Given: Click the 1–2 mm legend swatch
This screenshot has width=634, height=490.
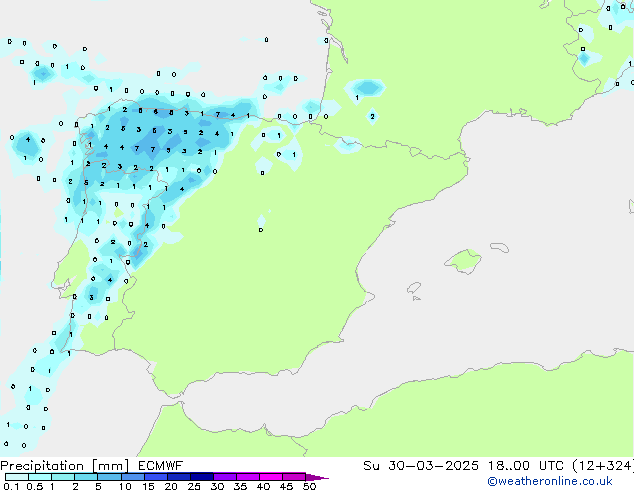Looking at the screenshot, I should click(x=63, y=477).
